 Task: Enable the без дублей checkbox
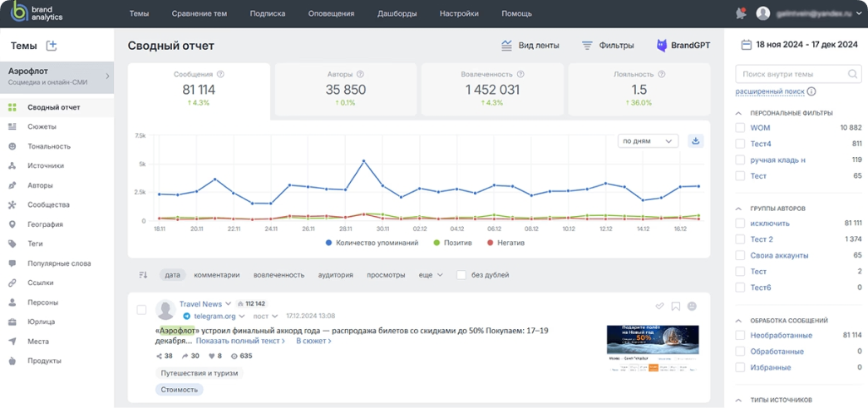pos(461,274)
